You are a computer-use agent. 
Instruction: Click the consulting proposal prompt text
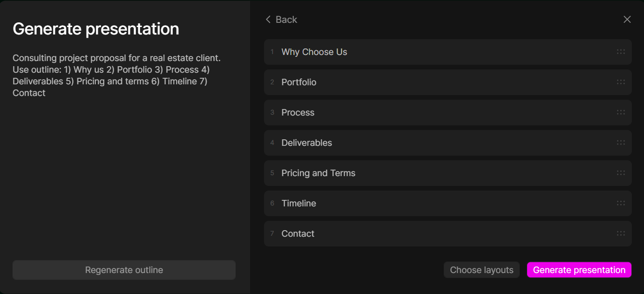(x=116, y=75)
